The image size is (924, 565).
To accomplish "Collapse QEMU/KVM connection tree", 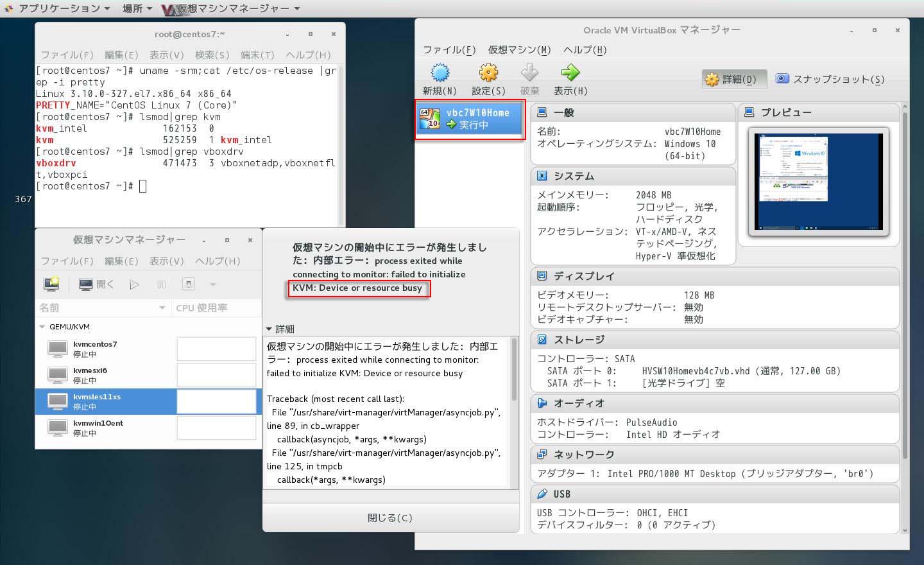I will pos(42,327).
